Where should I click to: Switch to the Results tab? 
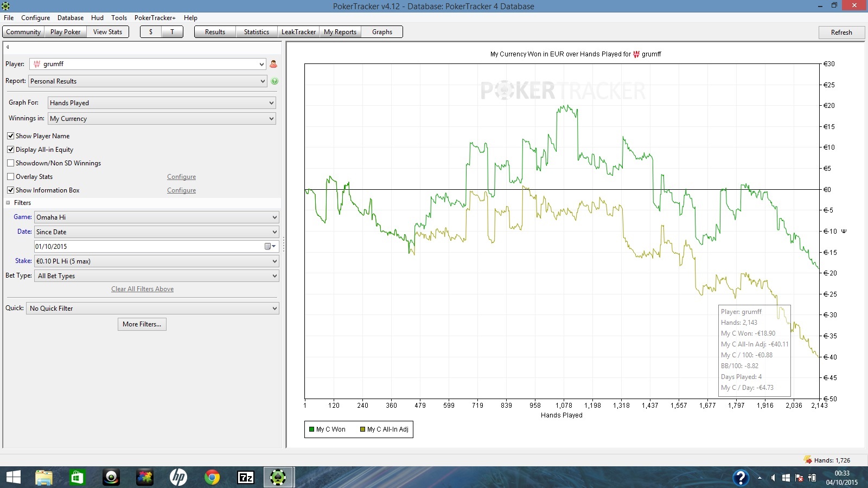click(x=215, y=32)
